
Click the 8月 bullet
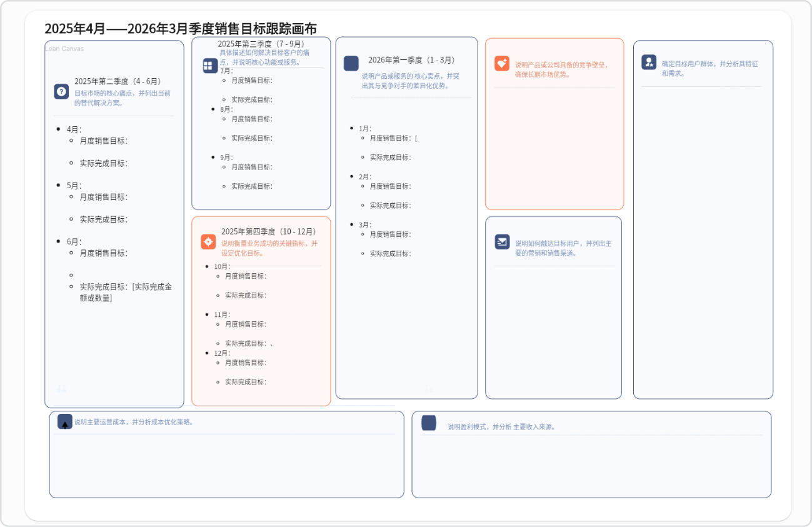[226, 109]
